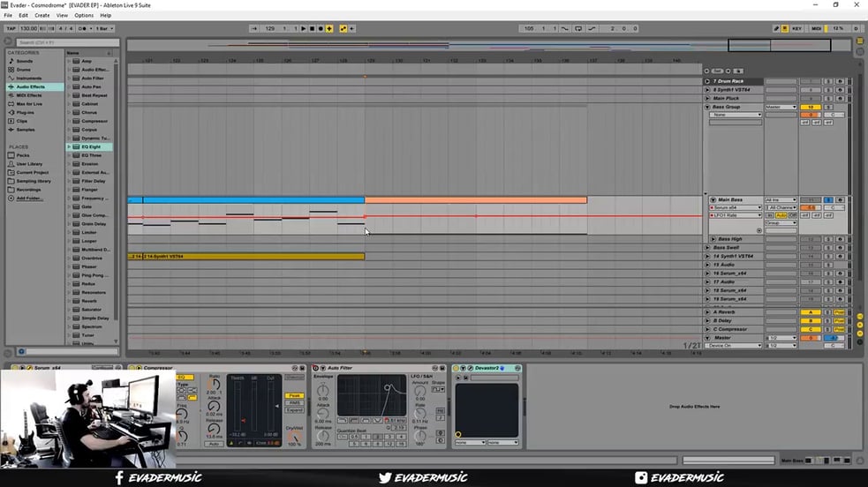Toggle Bass Group track activator
The image size is (868, 487).
pos(811,107)
